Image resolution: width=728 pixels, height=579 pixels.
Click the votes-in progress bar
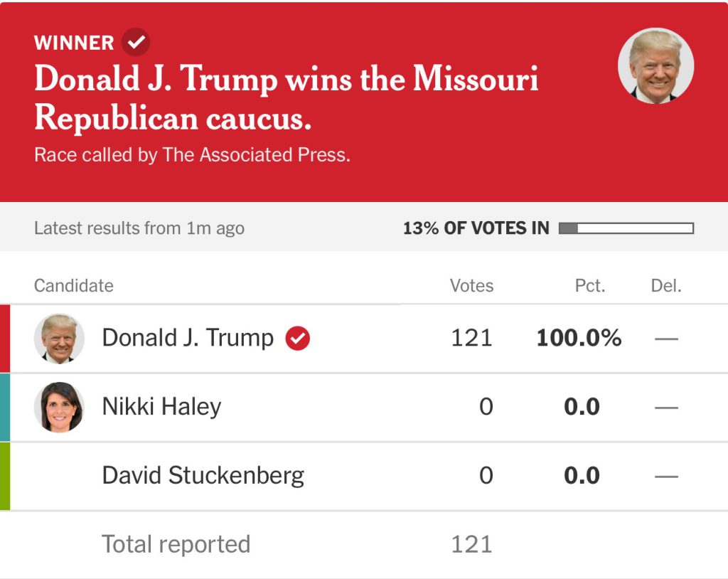coord(626,228)
